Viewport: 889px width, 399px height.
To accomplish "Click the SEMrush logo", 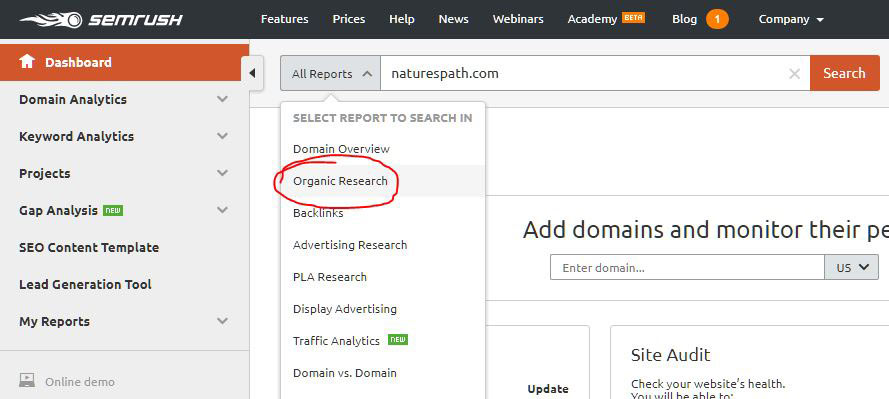I will tap(101, 20).
